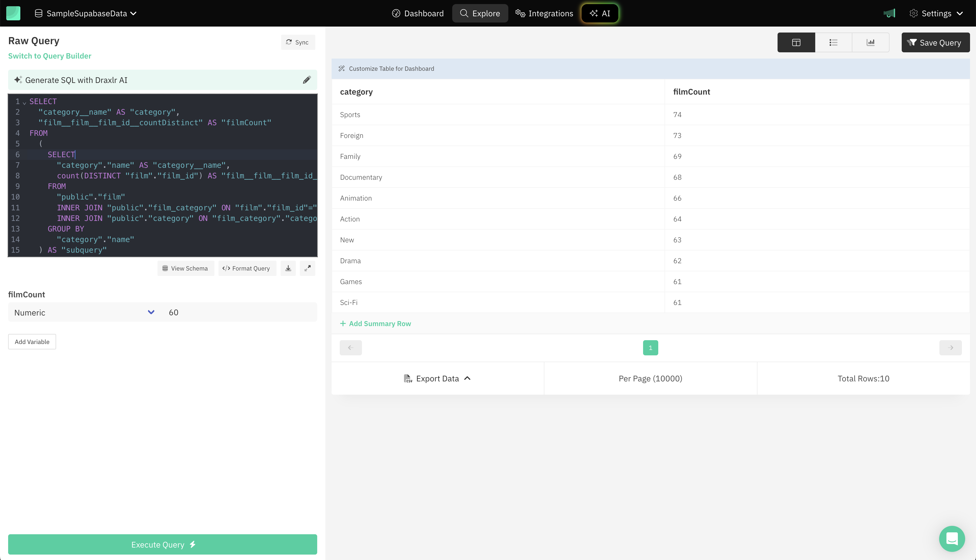The width and height of the screenshot is (976, 560).
Task: Click Add Variable button
Action: 32,342
